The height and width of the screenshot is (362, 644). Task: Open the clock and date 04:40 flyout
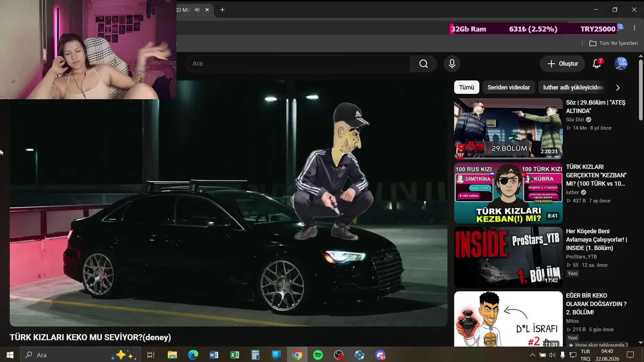click(x=607, y=355)
